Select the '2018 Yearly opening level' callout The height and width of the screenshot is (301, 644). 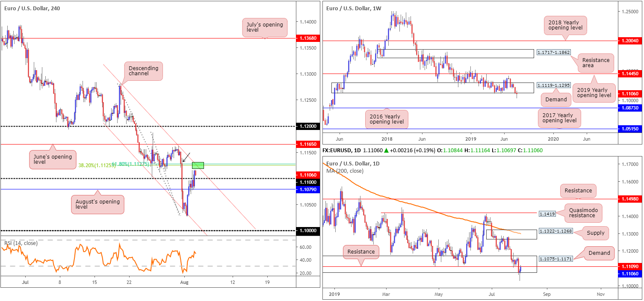564,25
